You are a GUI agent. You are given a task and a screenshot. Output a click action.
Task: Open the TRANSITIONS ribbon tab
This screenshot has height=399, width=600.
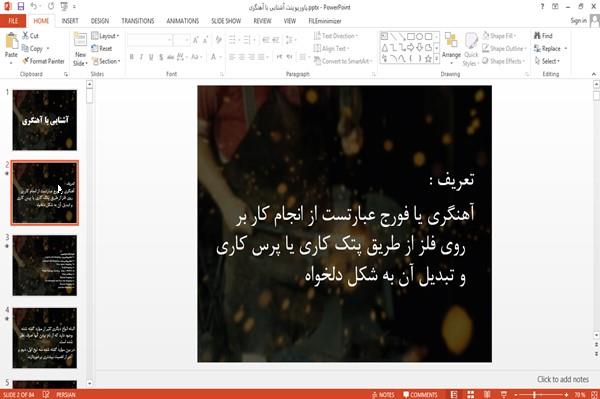coord(138,21)
